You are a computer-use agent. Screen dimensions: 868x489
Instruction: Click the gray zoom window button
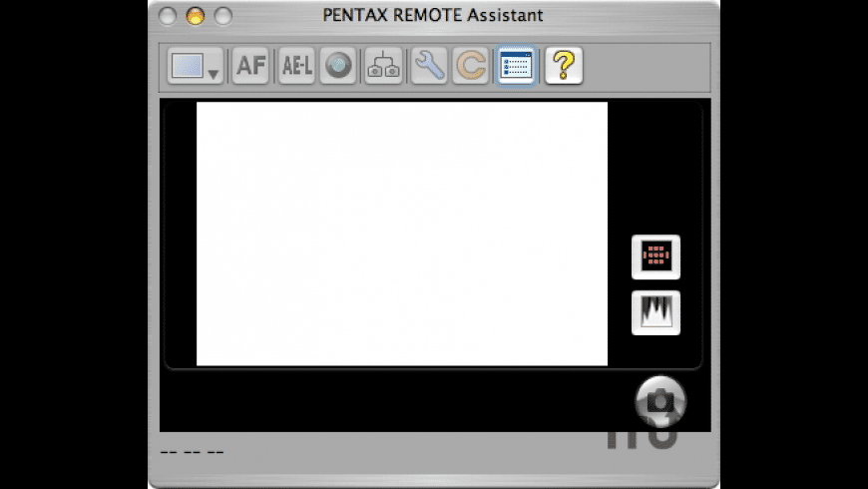click(223, 16)
